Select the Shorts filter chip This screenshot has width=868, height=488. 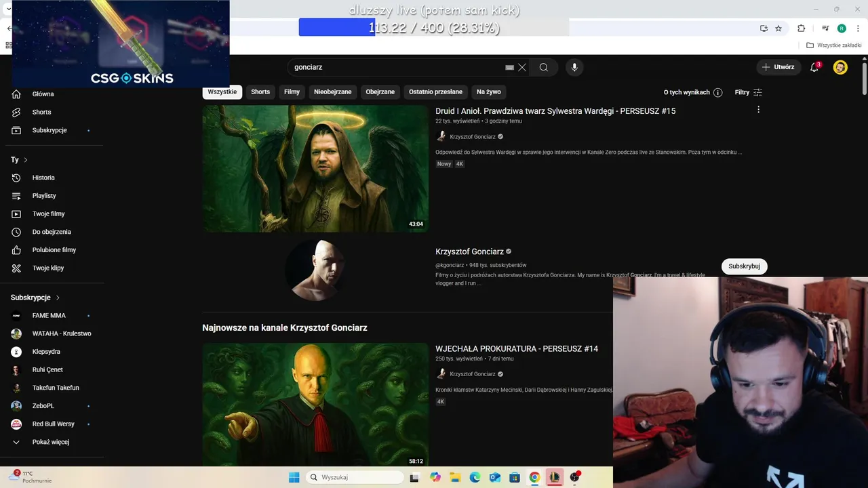[x=260, y=92]
